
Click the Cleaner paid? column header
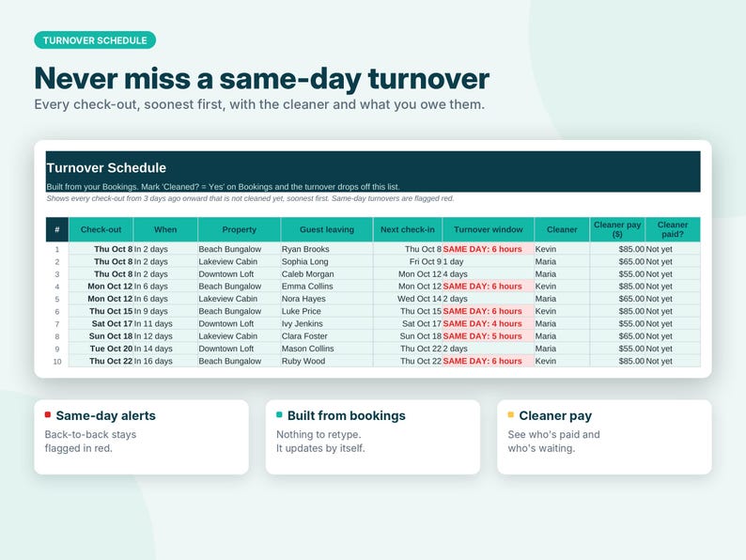(673, 229)
